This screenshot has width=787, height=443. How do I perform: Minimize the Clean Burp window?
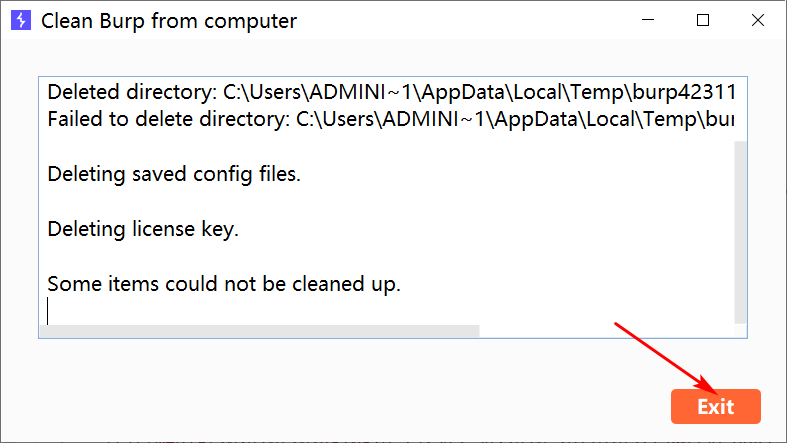(x=648, y=20)
